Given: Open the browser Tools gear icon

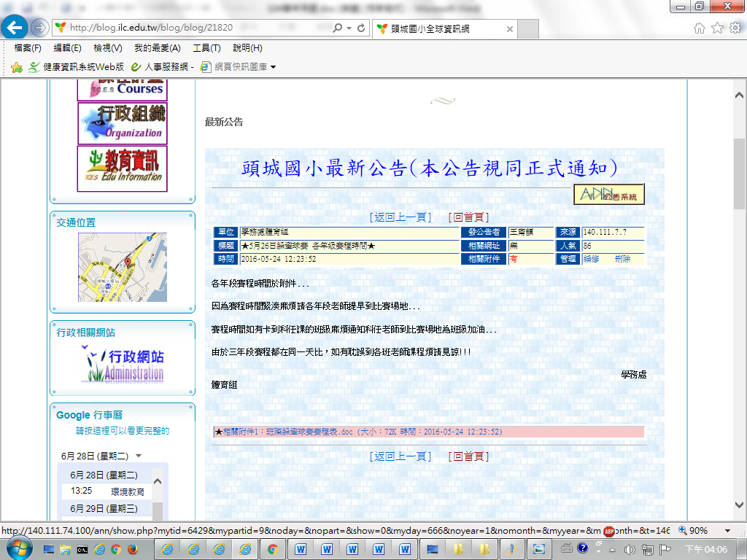Looking at the screenshot, I should (735, 28).
